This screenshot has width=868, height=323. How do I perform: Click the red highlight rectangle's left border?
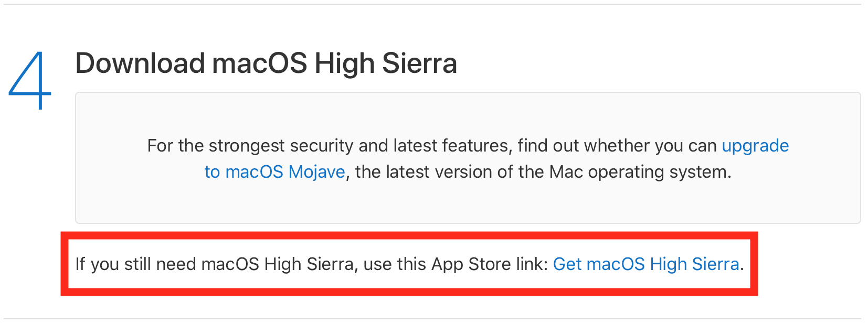point(65,264)
